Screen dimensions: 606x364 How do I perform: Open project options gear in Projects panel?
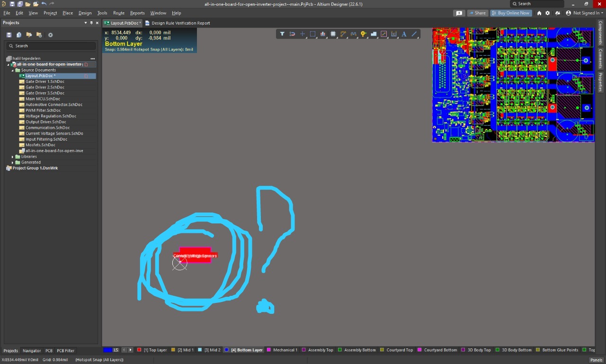51,35
